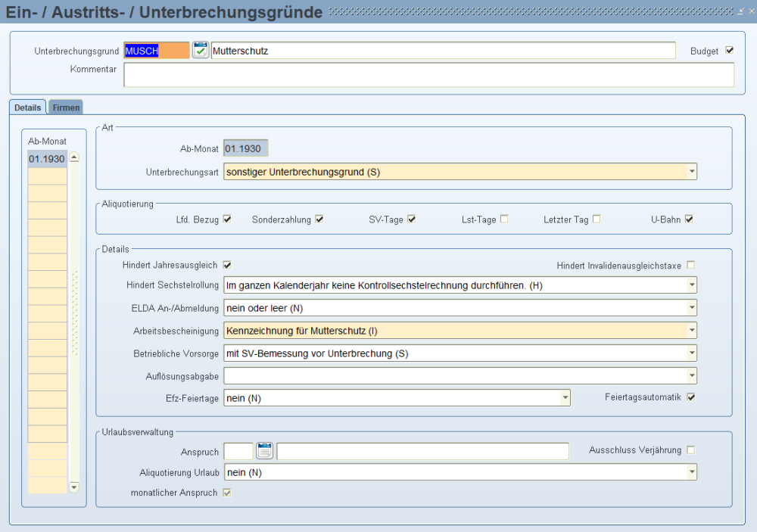The height and width of the screenshot is (532, 757).
Task: Click the Unterbrechungsgrund code field MUSCH
Action: pos(157,50)
